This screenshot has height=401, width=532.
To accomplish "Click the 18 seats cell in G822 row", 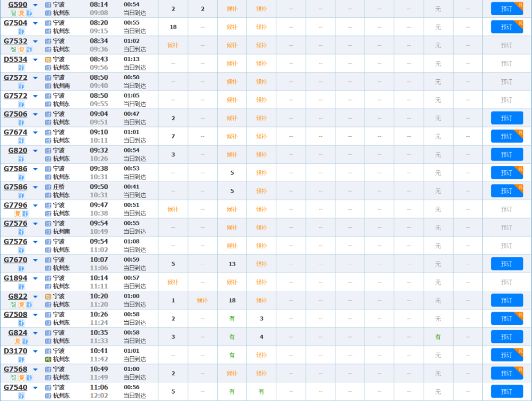I will [x=232, y=301].
